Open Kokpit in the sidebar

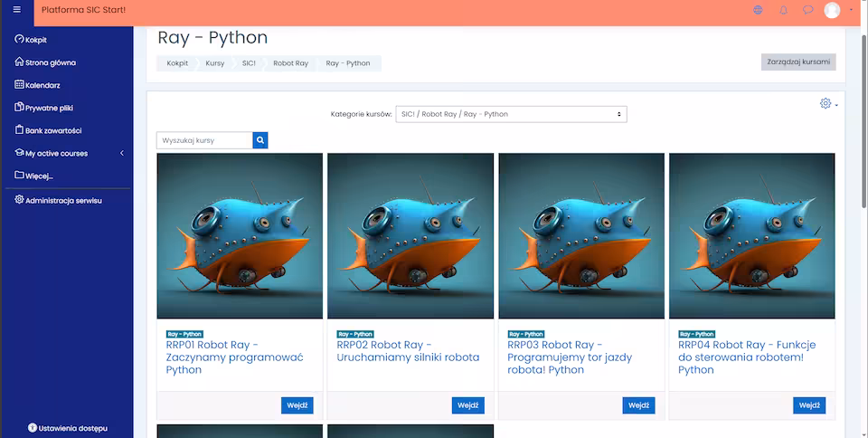point(36,40)
